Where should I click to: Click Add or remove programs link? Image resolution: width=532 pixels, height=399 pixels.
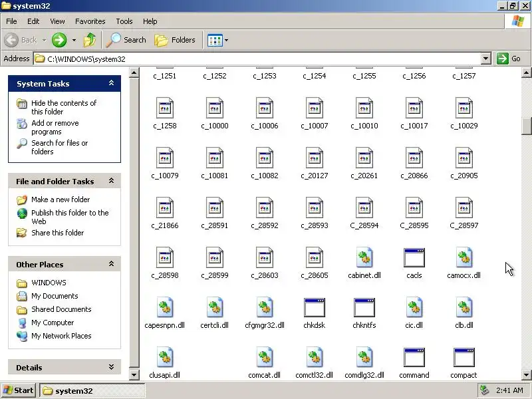(x=55, y=127)
